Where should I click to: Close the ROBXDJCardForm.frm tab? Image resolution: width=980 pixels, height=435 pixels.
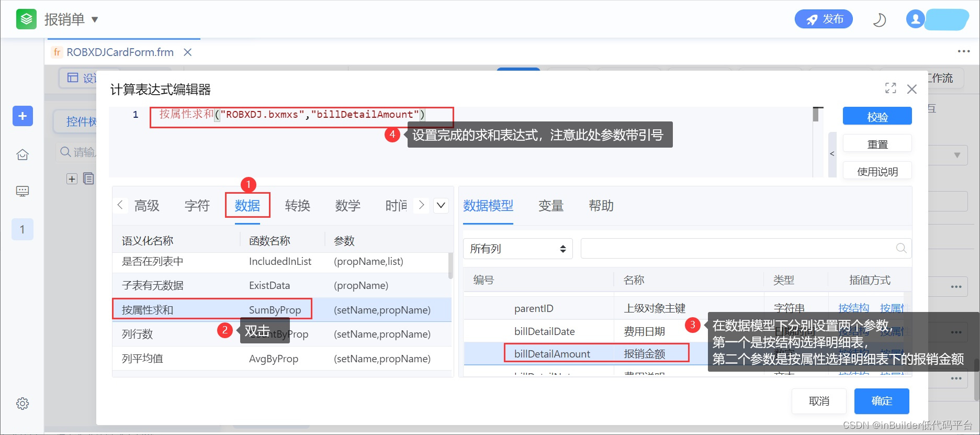(x=188, y=52)
